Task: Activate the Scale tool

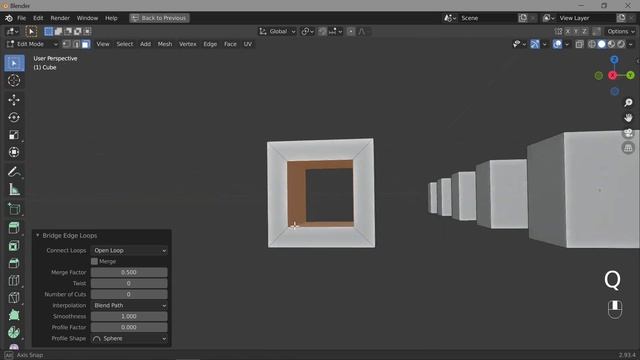Action: (x=14, y=135)
